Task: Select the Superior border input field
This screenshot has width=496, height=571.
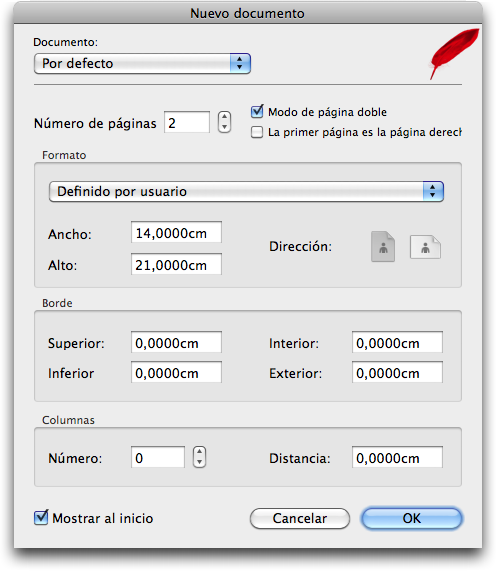Action: (176, 342)
